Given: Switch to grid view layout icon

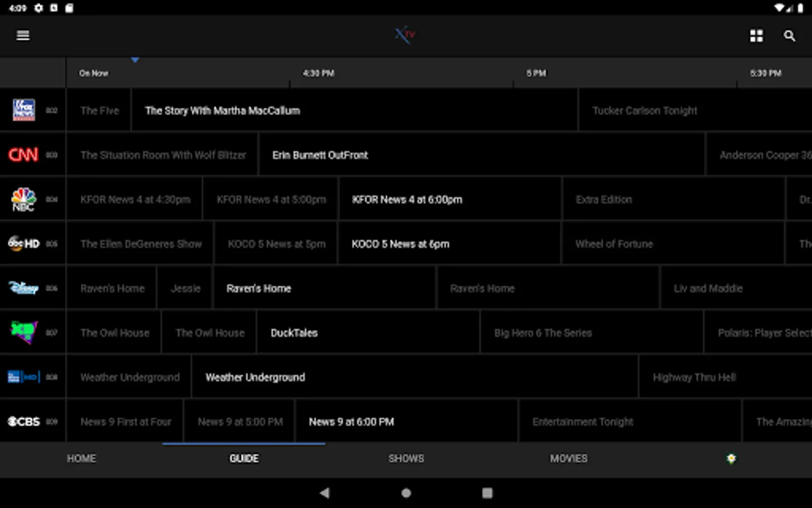Looking at the screenshot, I should (756, 36).
